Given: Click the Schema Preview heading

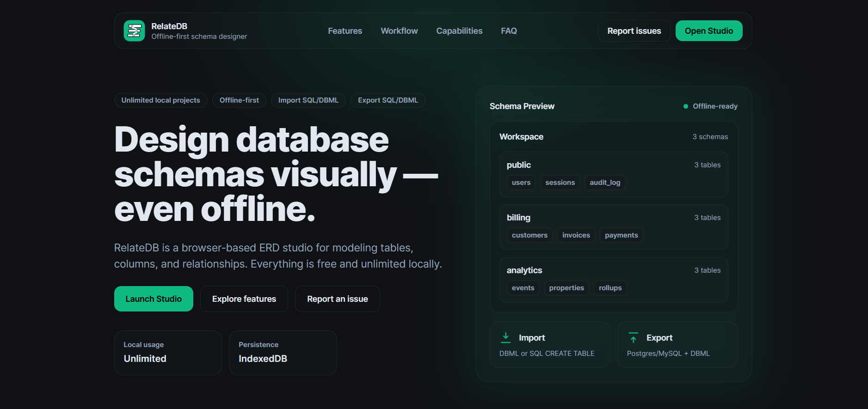Looking at the screenshot, I should click(522, 106).
